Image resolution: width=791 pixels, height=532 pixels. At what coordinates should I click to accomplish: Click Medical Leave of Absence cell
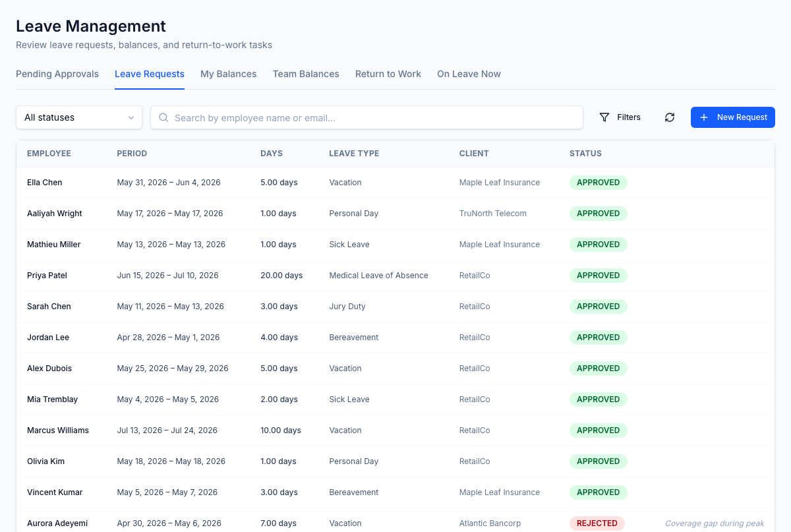(379, 276)
